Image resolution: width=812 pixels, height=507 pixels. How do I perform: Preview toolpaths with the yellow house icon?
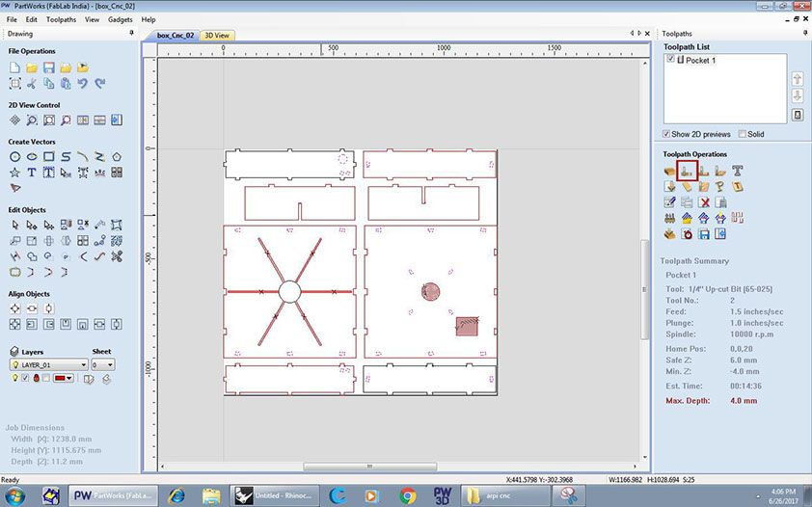coord(688,218)
